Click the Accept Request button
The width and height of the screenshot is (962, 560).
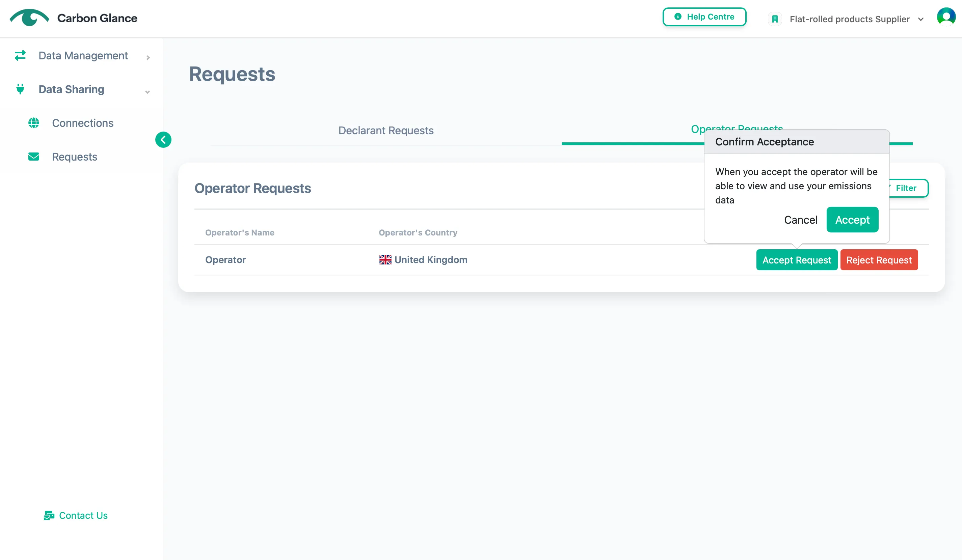797,260
